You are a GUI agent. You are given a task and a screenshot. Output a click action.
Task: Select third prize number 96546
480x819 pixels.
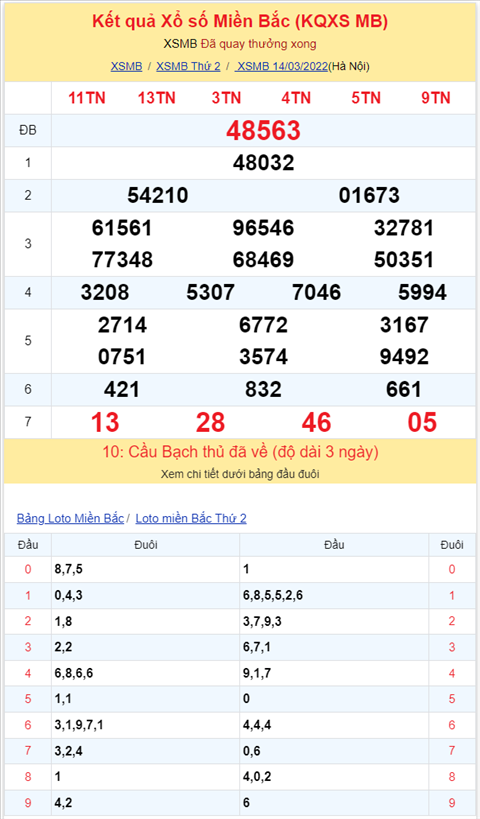point(263,228)
